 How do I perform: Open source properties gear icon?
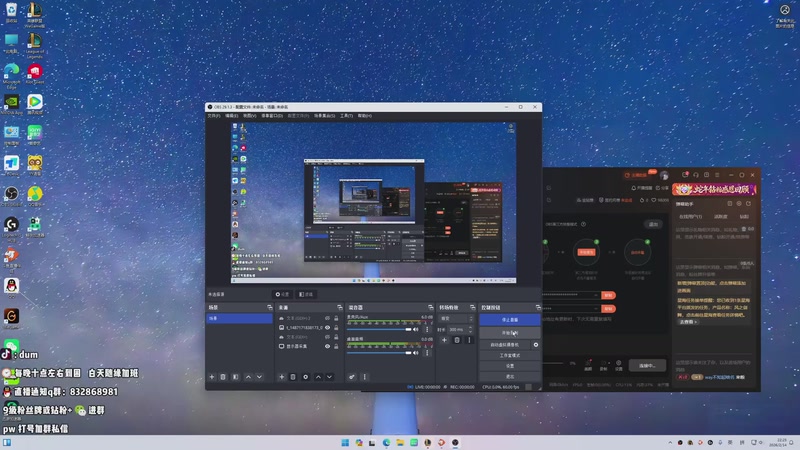coord(305,377)
